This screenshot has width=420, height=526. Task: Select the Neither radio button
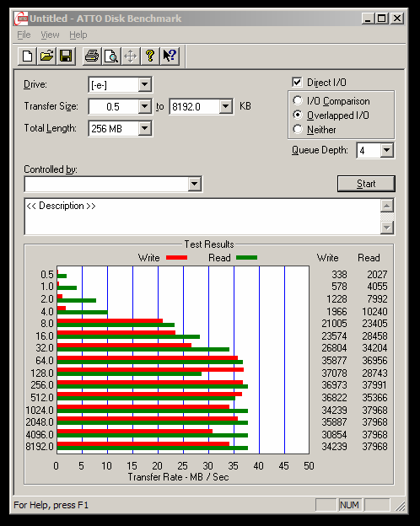tap(298, 130)
